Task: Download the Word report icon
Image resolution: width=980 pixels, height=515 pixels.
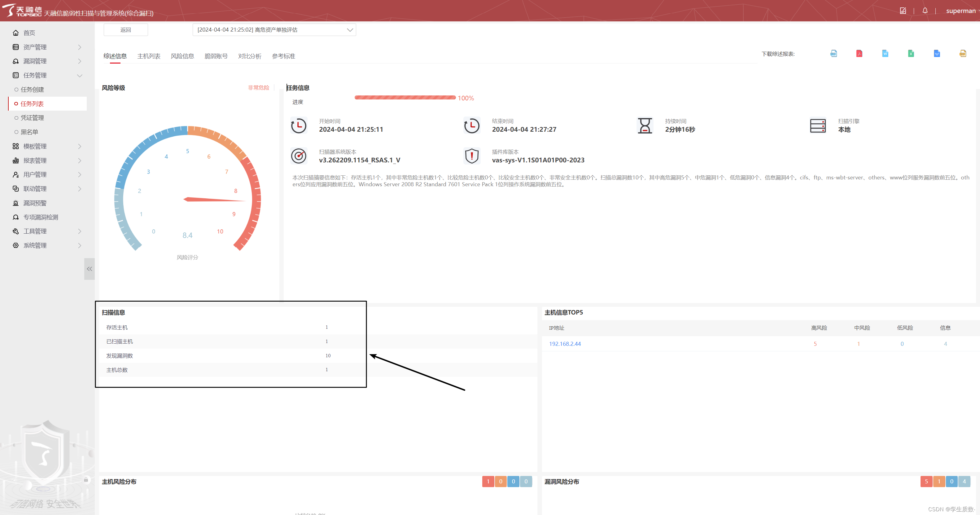Action: point(885,54)
